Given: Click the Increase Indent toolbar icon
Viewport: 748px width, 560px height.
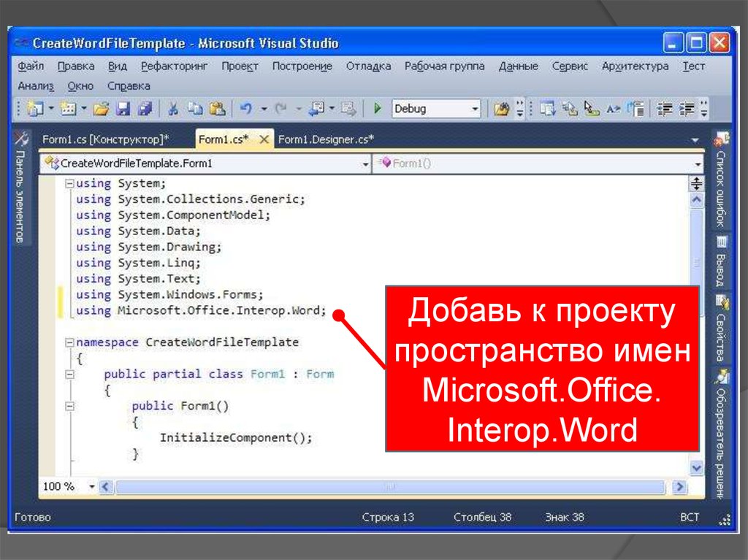Looking at the screenshot, I should pos(686,109).
